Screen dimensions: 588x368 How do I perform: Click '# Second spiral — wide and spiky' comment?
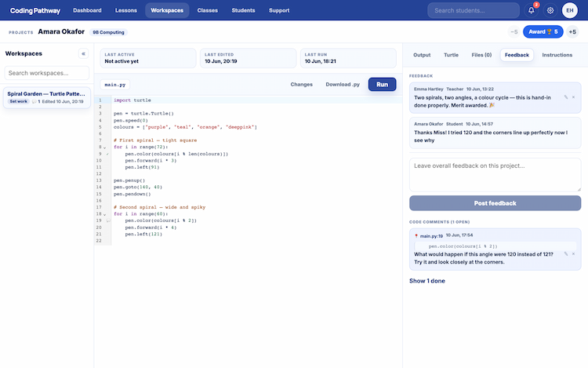click(160, 207)
